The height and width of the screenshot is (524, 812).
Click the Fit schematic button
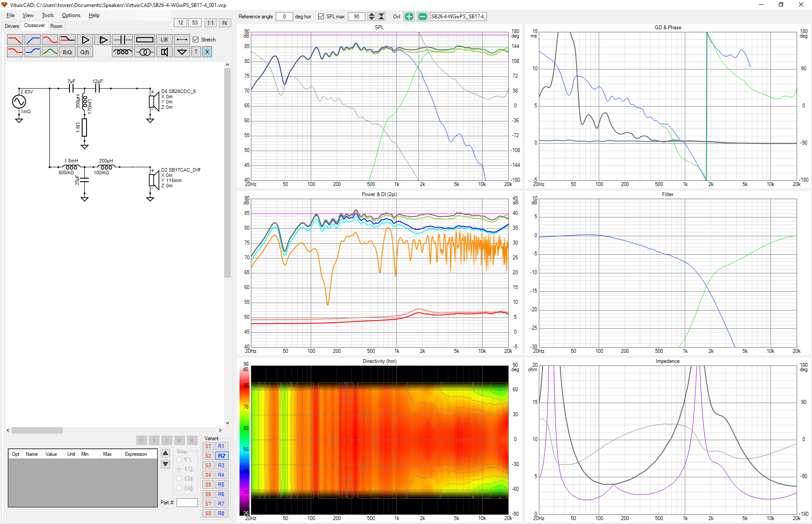(225, 23)
